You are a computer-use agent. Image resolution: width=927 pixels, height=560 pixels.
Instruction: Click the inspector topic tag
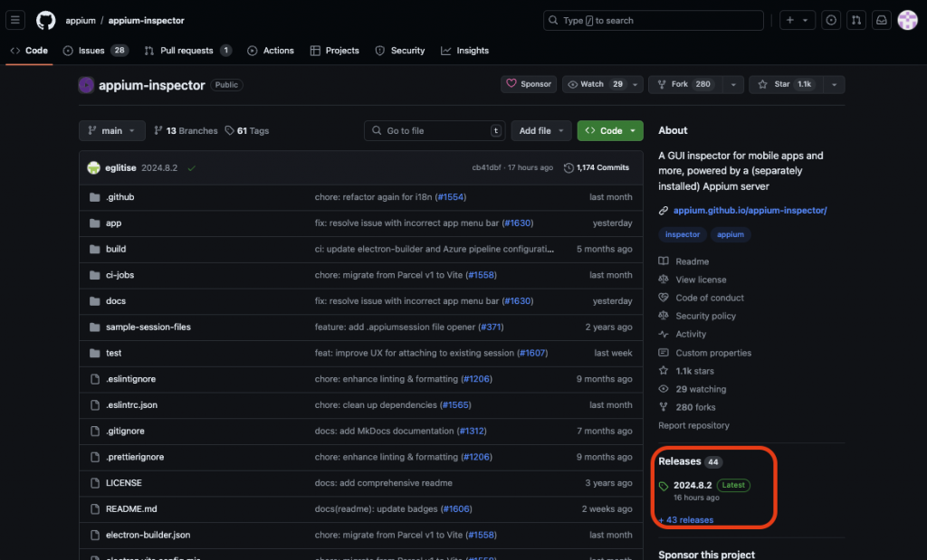pyautogui.click(x=683, y=234)
